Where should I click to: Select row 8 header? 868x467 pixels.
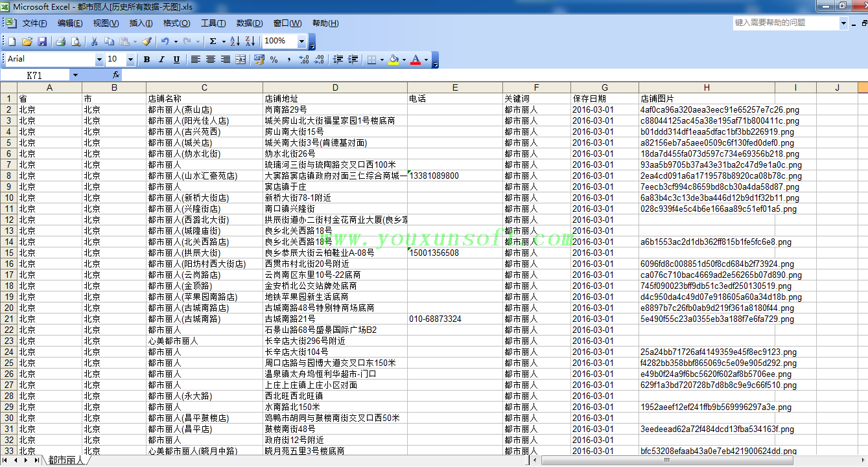[x=9, y=176]
